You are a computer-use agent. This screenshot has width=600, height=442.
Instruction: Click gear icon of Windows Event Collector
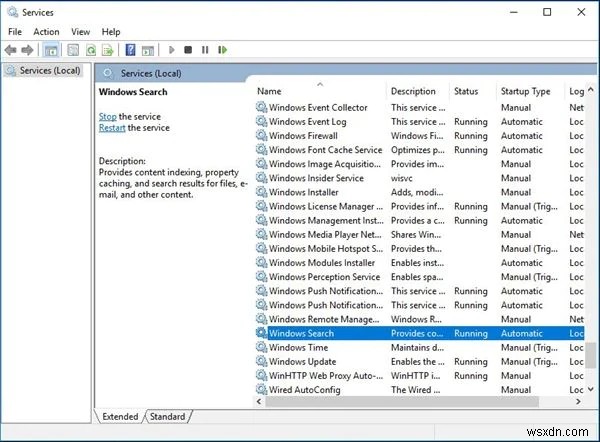(262, 107)
